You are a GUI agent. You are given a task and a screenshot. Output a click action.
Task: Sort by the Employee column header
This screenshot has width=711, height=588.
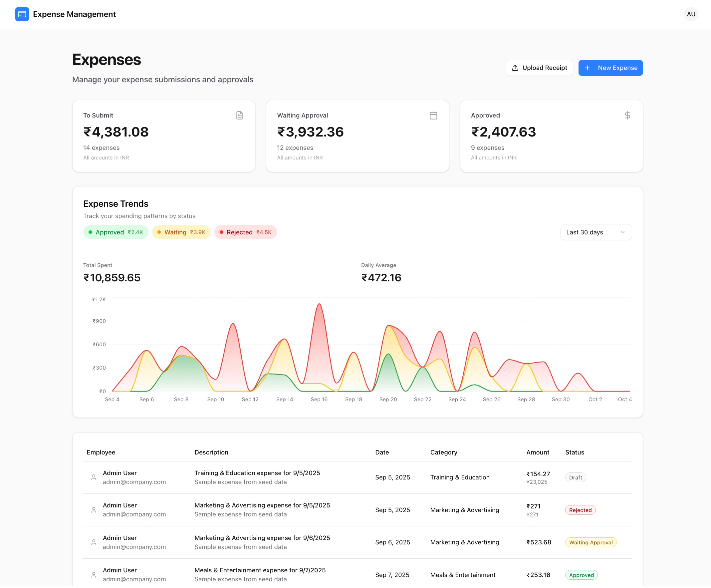[x=101, y=452]
